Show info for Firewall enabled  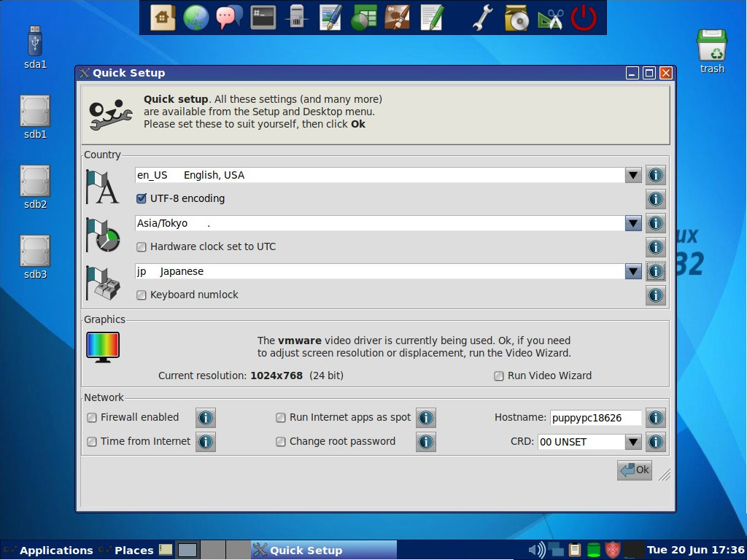coord(205,418)
